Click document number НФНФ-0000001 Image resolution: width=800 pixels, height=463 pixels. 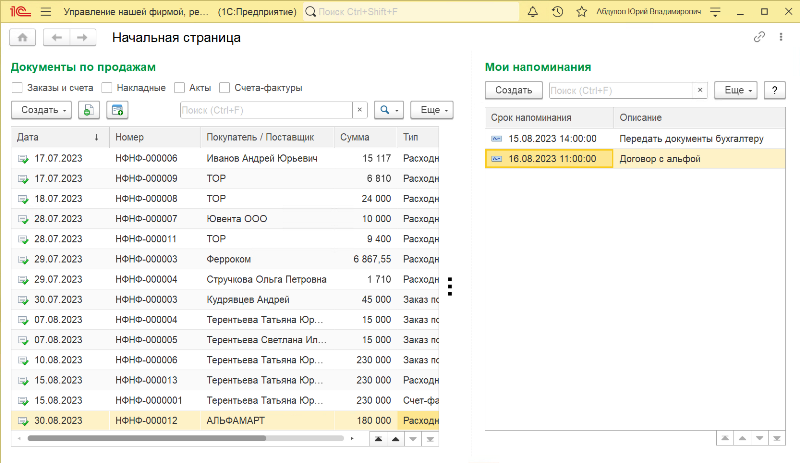148,401
